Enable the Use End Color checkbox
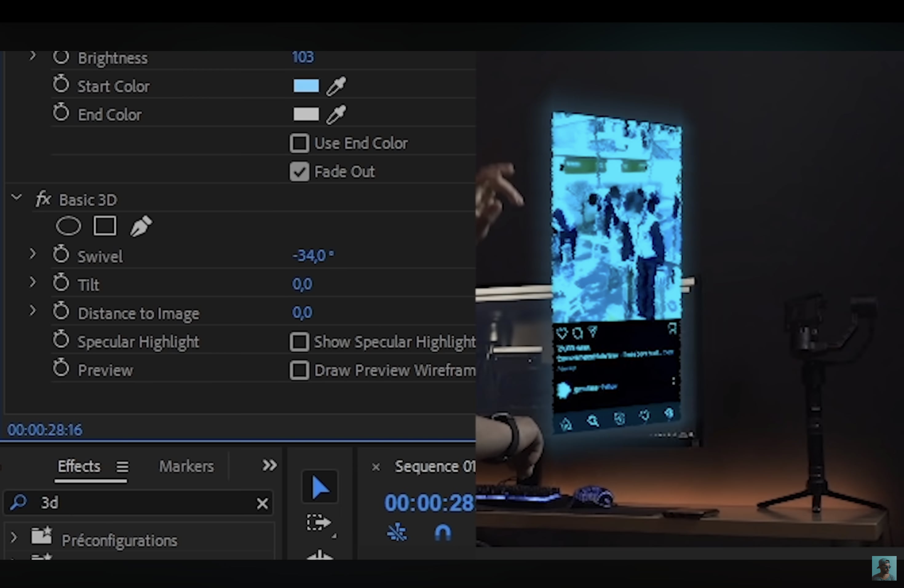 (300, 143)
